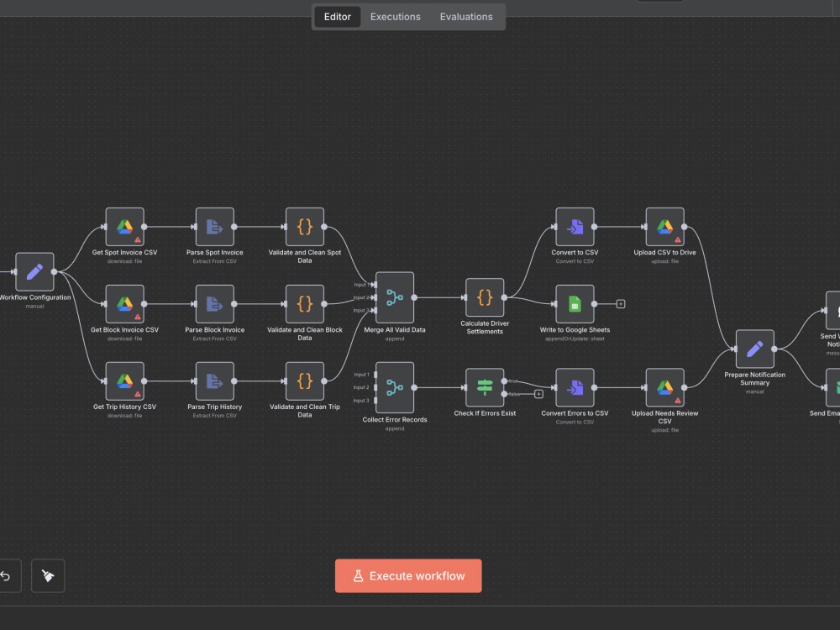Click the Upload Needs Review CSV label
This screenshot has height=630, width=840.
(x=664, y=417)
